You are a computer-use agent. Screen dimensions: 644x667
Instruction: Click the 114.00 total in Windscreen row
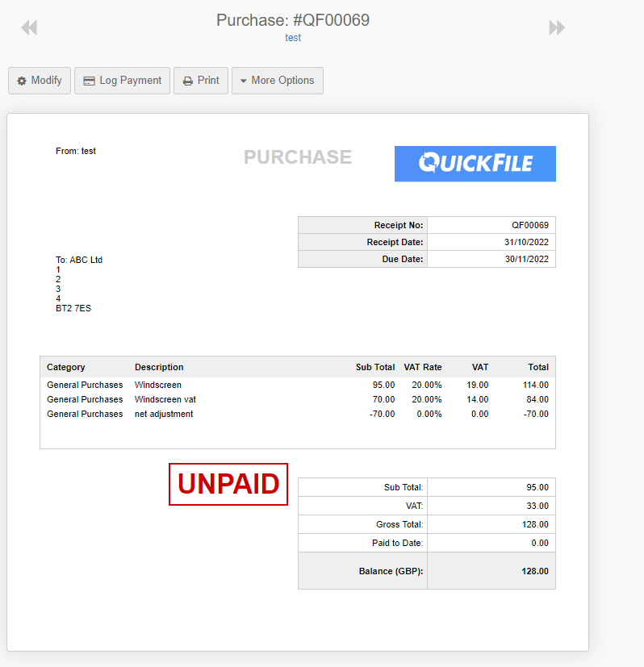536,385
